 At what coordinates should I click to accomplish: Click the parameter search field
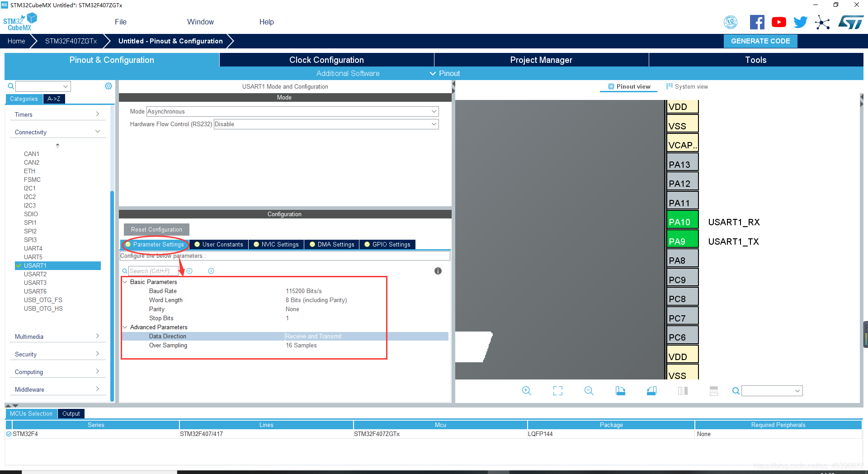coord(153,271)
